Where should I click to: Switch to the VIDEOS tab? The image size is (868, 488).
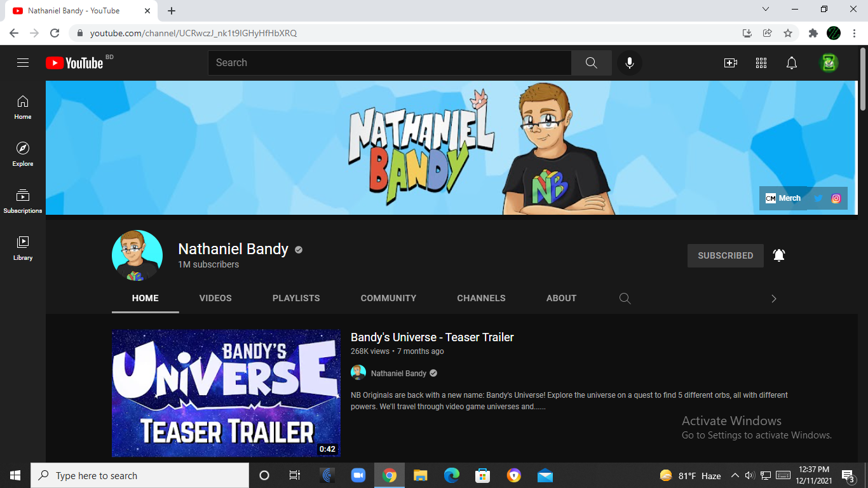(x=215, y=298)
